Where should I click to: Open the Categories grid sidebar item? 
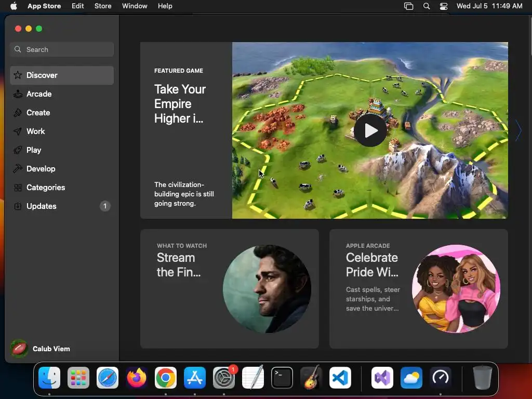62,187
